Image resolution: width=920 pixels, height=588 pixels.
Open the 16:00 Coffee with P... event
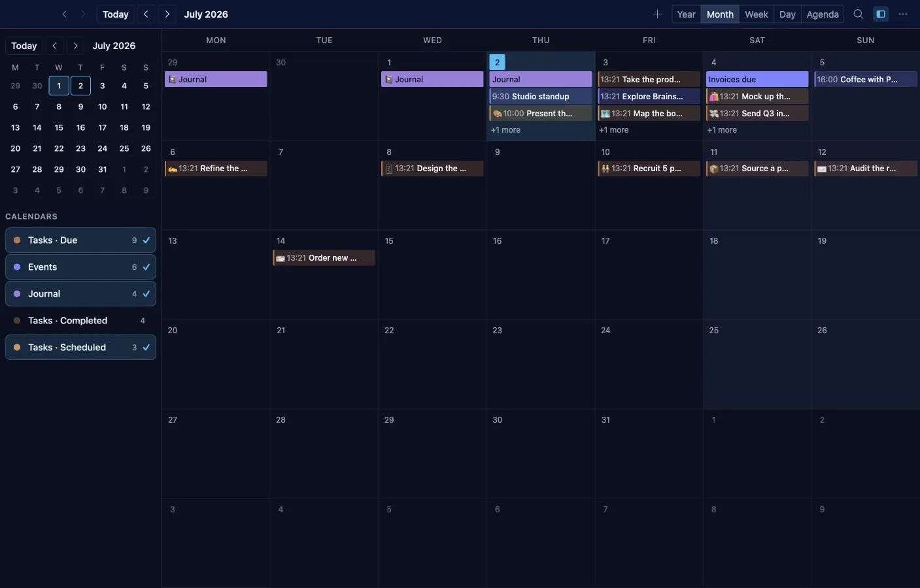[866, 79]
